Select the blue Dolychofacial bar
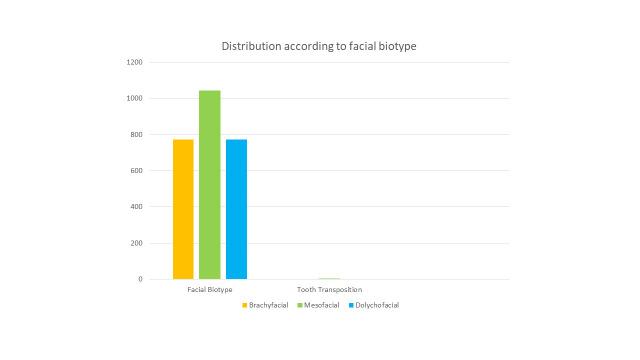The image size is (640, 360). click(236, 209)
